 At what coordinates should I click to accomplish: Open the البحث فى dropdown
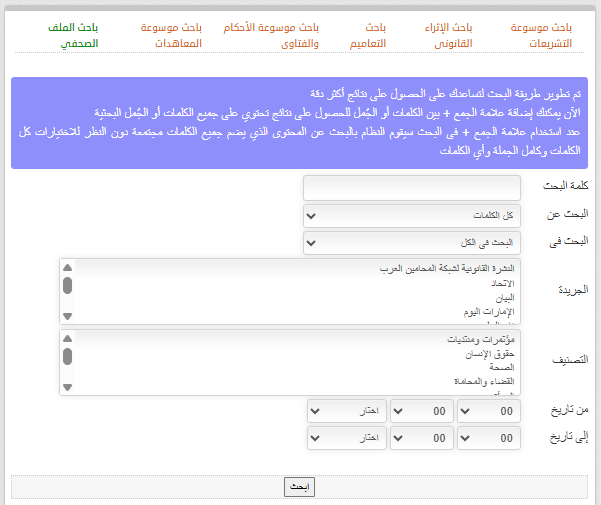[x=411, y=242]
